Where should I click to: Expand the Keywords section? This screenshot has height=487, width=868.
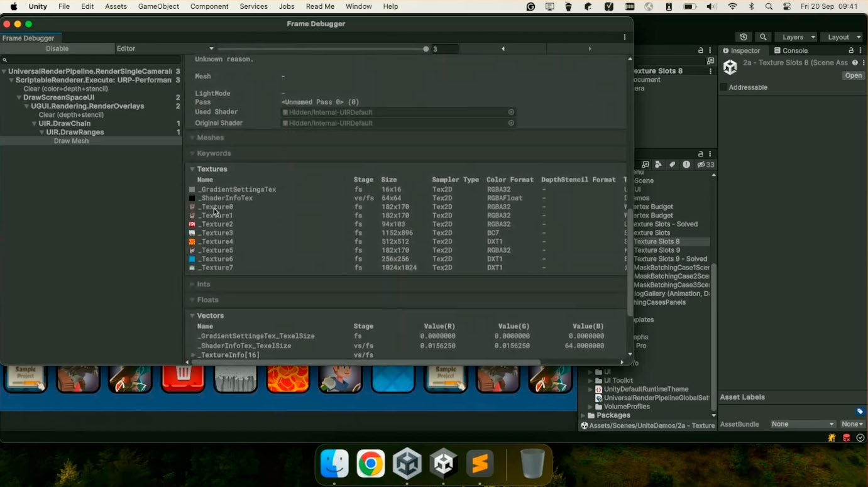tap(192, 153)
